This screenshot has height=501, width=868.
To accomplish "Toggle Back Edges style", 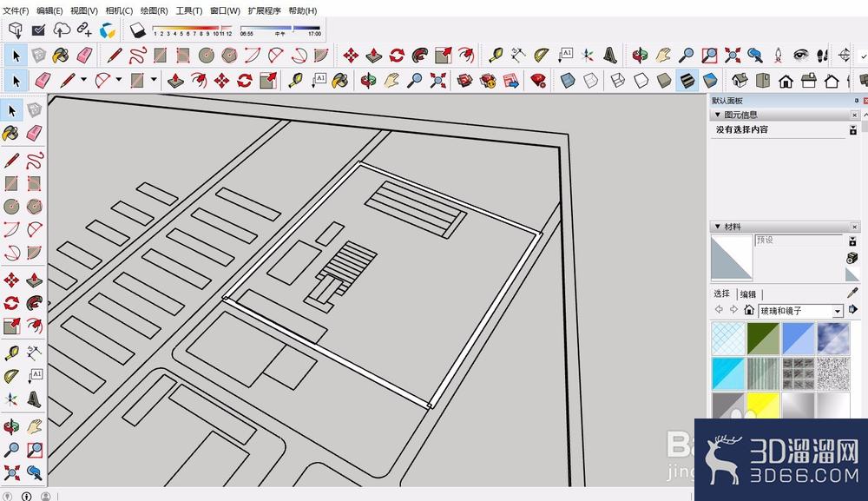I will 590,81.
